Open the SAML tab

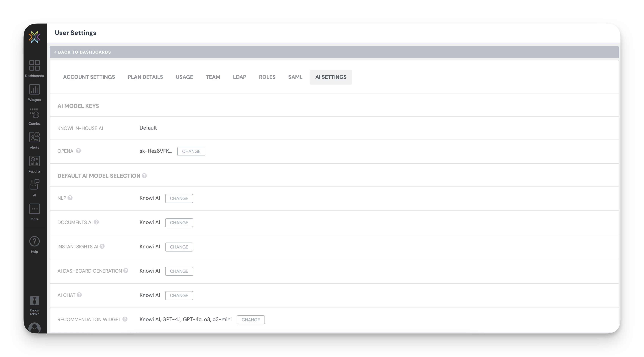coord(295,77)
